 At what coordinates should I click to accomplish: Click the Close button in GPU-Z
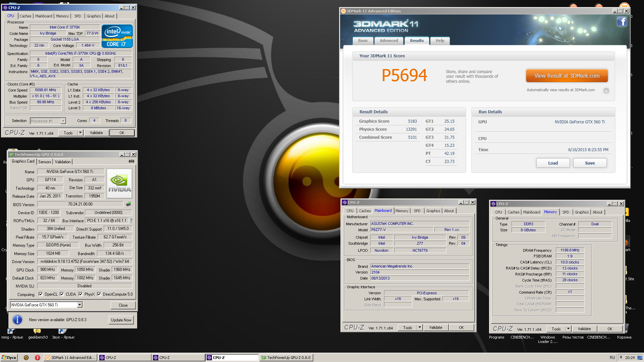tap(123, 305)
